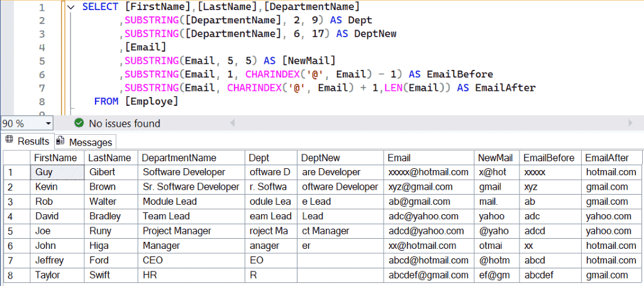
Task: Select the EmailAfter column header
Action: [611, 157]
